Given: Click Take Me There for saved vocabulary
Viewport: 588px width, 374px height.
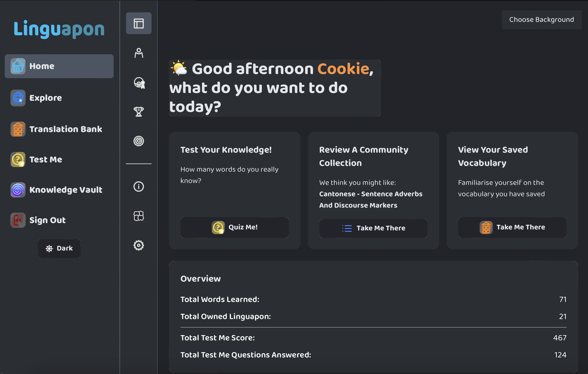Looking at the screenshot, I should 512,227.
